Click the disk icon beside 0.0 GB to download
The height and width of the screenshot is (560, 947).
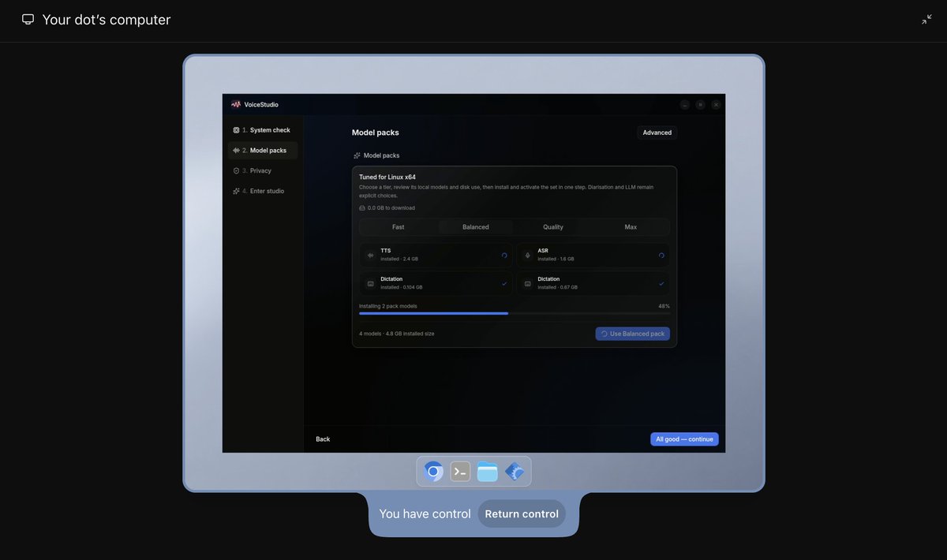point(362,208)
